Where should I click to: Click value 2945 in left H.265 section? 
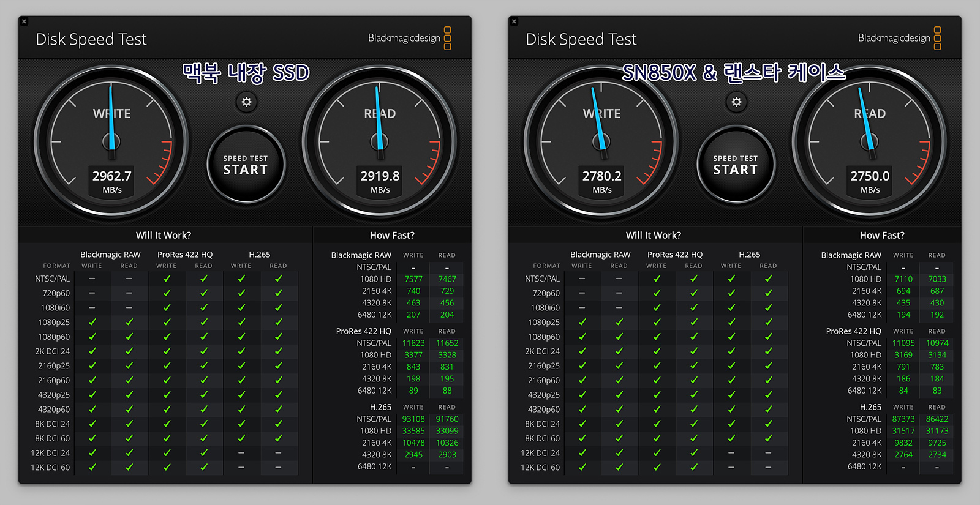[x=413, y=455]
